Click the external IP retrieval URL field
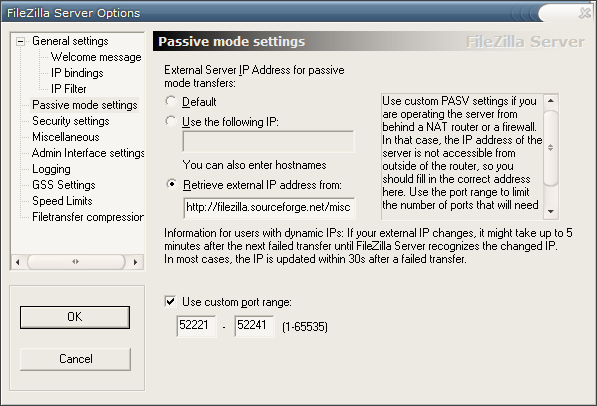The image size is (597, 406). [269, 208]
